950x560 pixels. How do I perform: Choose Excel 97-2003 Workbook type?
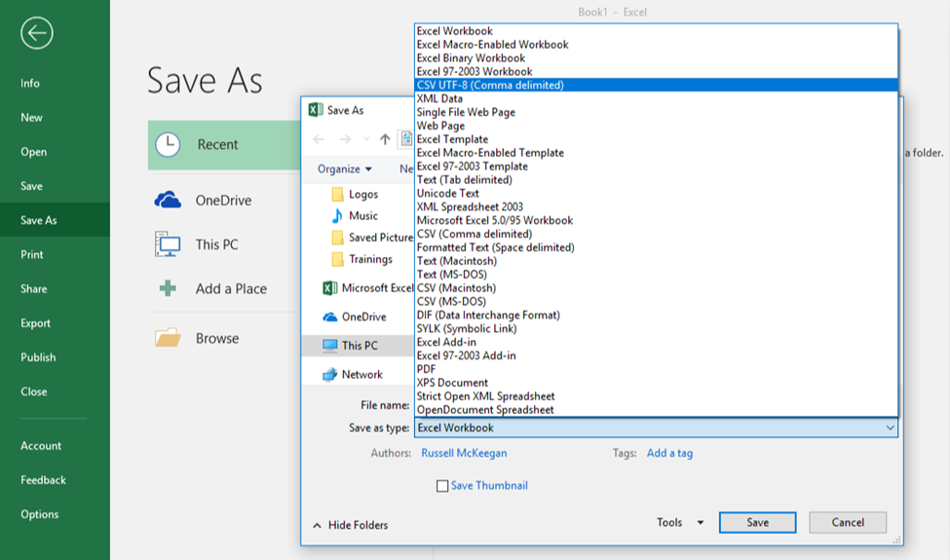[x=656, y=71]
